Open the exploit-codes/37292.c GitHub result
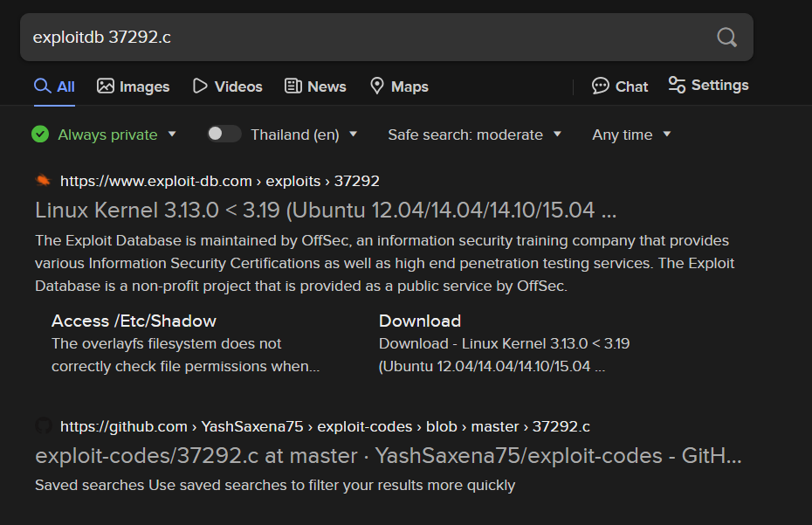Image resolution: width=812 pixels, height=525 pixels. click(389, 456)
